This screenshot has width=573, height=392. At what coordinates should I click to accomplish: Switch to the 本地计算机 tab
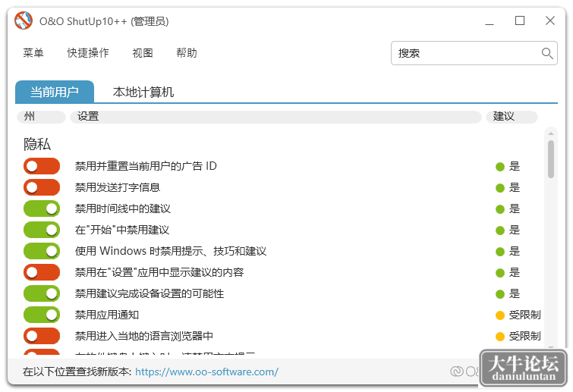point(143,92)
